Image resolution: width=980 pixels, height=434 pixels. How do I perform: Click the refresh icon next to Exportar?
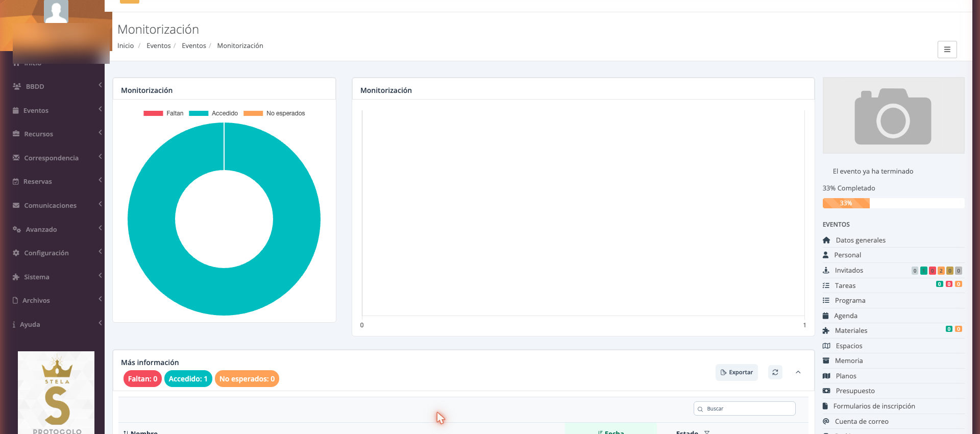775,372
